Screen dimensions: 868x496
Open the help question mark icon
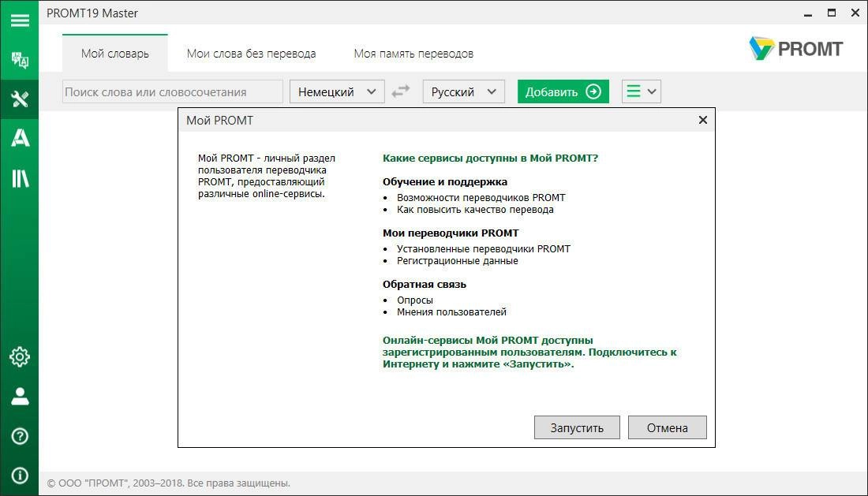[20, 436]
